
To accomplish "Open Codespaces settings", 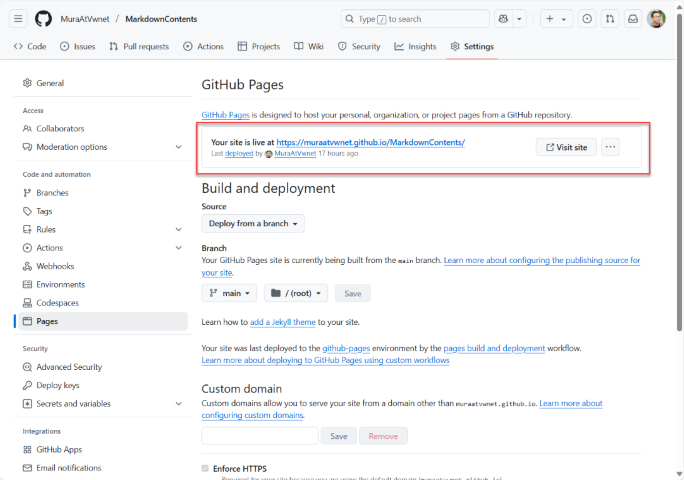I will (103, 303).
